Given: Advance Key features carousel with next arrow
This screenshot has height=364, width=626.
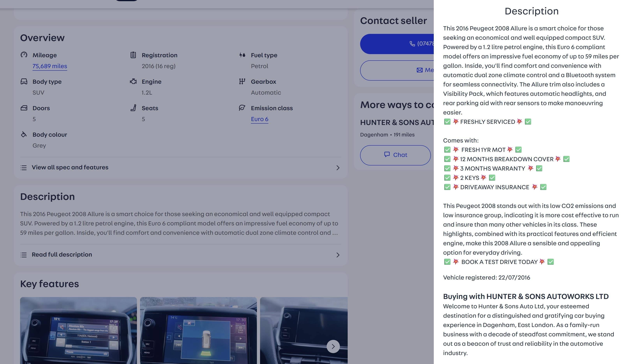Looking at the screenshot, I should (333, 346).
